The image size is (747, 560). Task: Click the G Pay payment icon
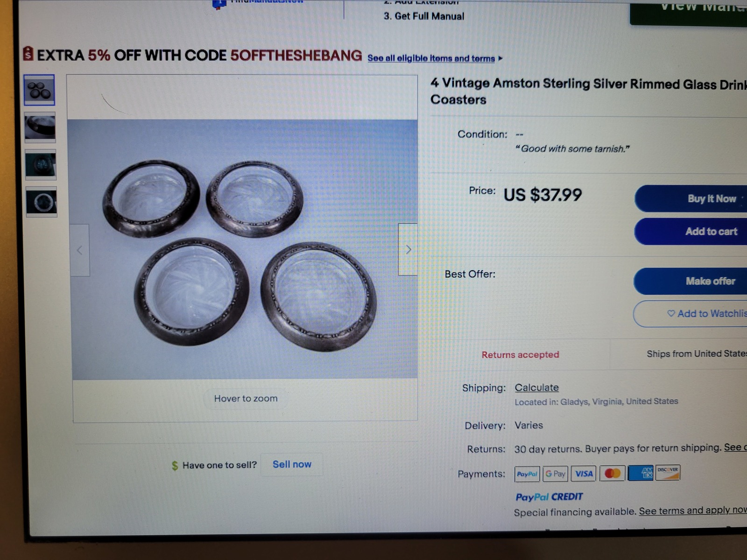555,474
